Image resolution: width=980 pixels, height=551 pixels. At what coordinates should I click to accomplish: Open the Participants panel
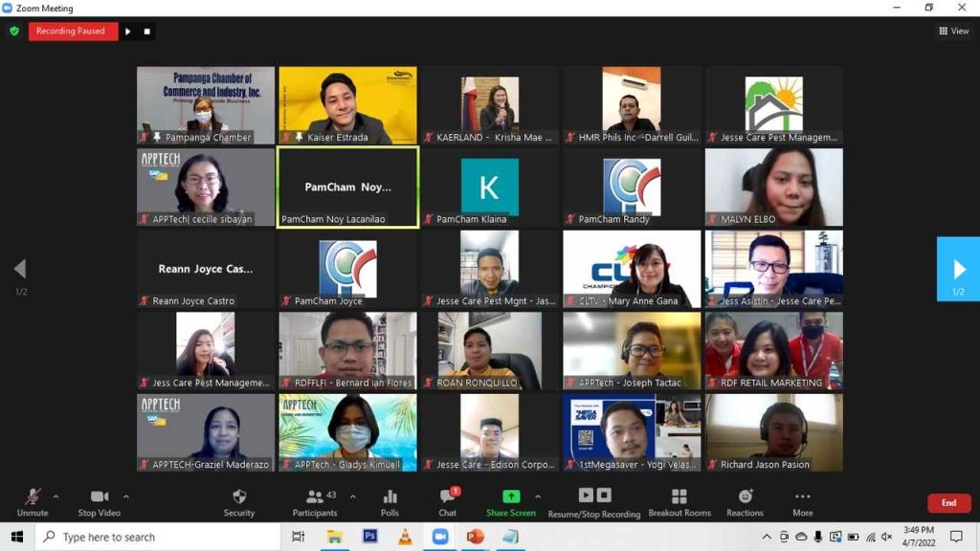[x=315, y=502]
